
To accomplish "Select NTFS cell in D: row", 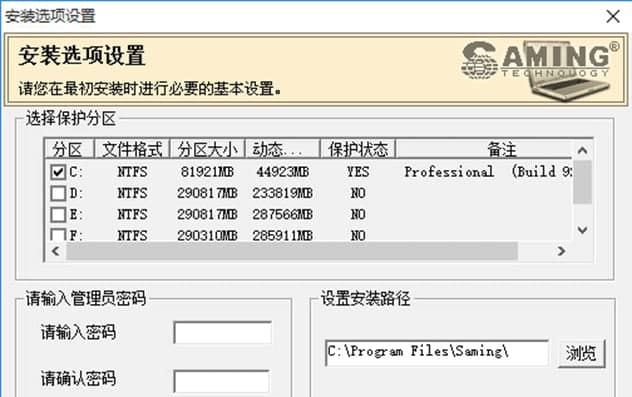I will [132, 193].
